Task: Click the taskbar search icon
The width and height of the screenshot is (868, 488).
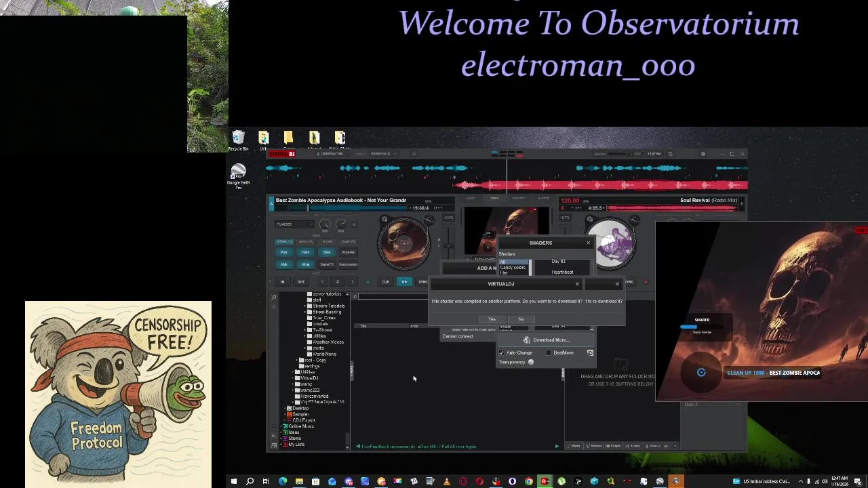Action: 250,481
